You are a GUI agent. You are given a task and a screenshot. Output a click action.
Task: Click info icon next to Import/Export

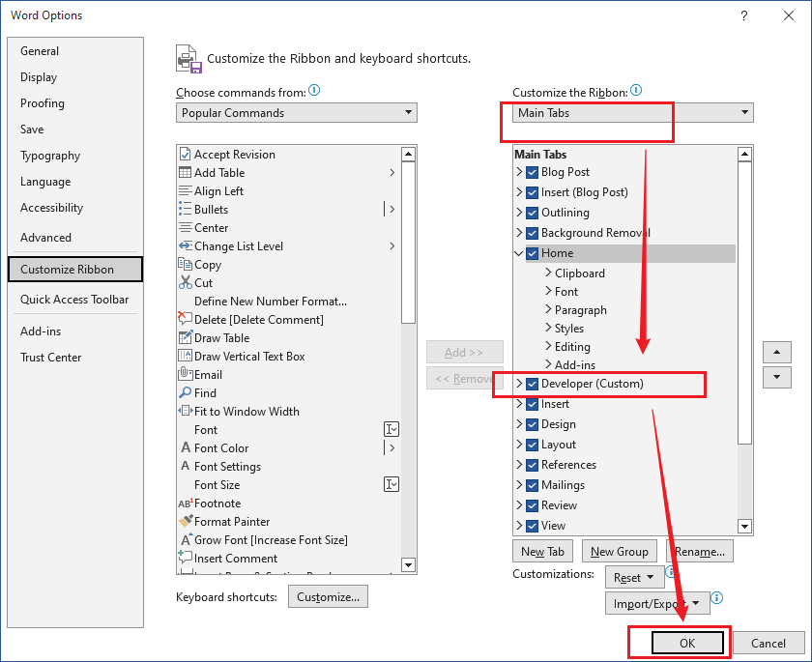tap(716, 598)
